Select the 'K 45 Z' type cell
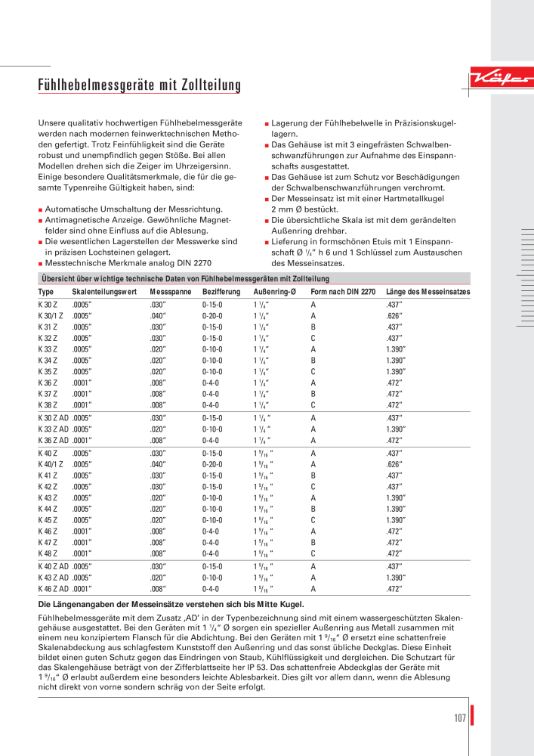Viewport: 534px width, 756px height. pyautogui.click(x=48, y=520)
